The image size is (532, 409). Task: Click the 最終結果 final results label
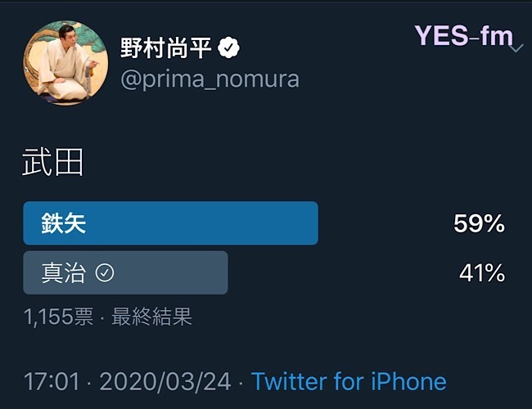point(151,317)
